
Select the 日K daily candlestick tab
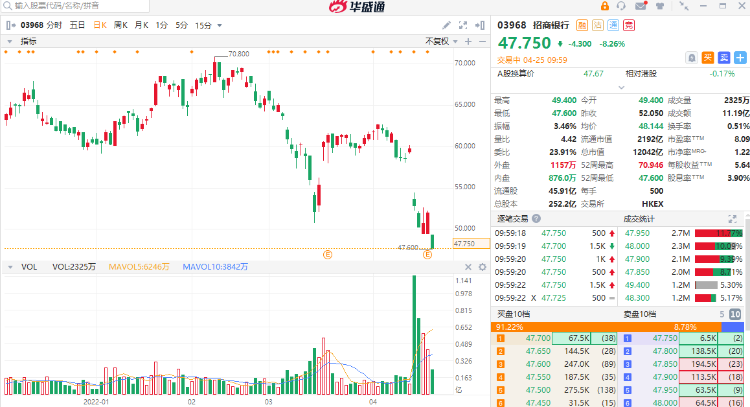100,25
